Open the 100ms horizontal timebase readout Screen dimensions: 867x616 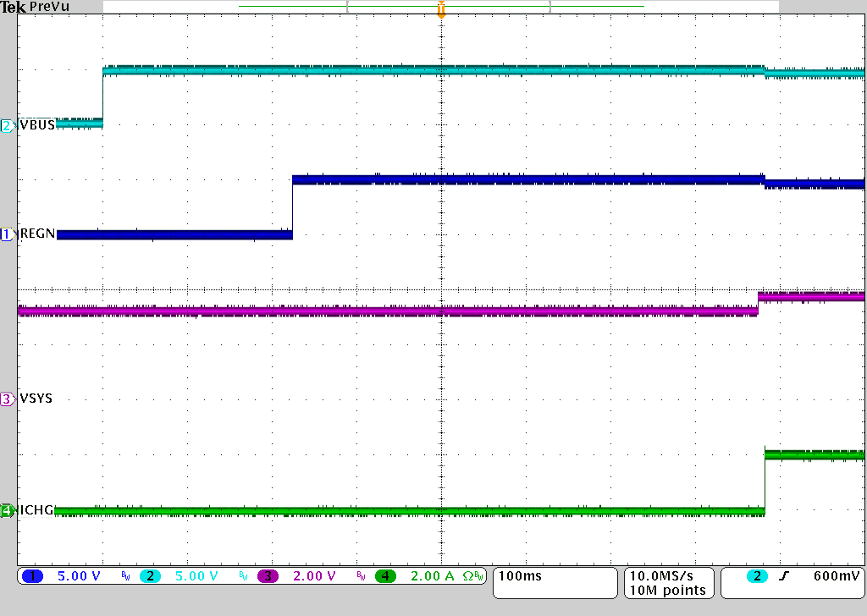520,576
